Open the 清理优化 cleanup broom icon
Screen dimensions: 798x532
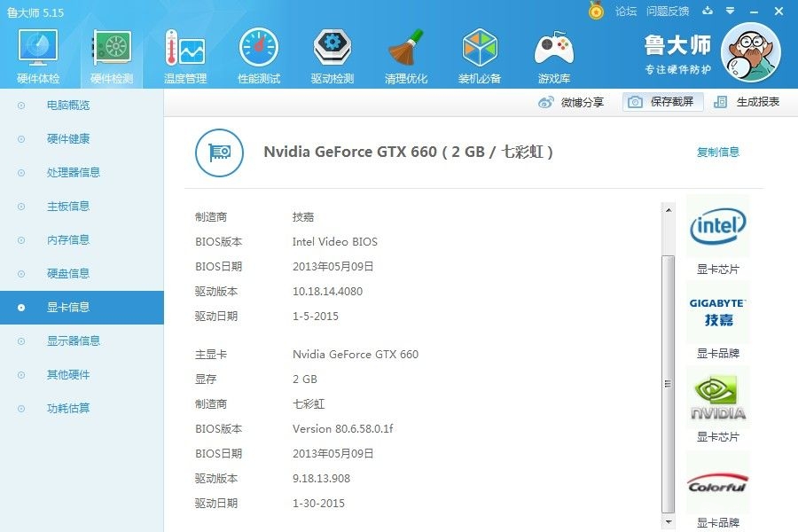[406, 55]
